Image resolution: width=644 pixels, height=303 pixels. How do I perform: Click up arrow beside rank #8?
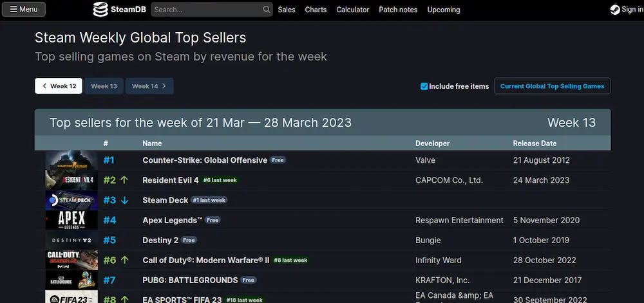[125, 300]
